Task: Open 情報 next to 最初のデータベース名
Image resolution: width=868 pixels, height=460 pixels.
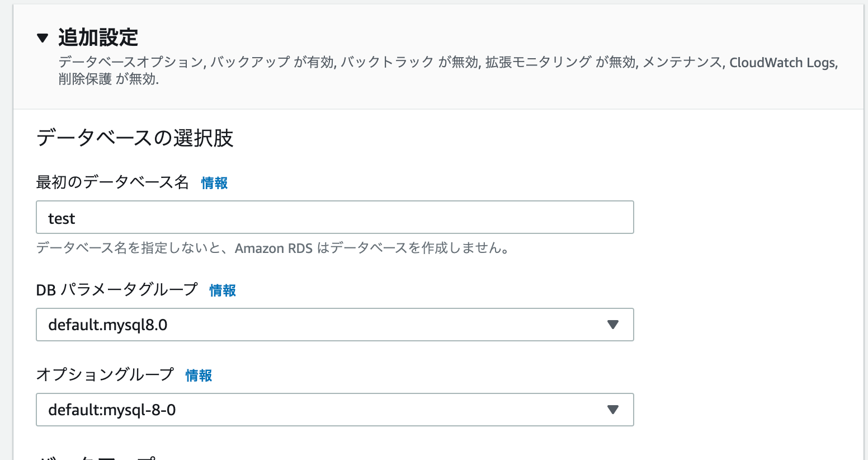Action: point(215,183)
